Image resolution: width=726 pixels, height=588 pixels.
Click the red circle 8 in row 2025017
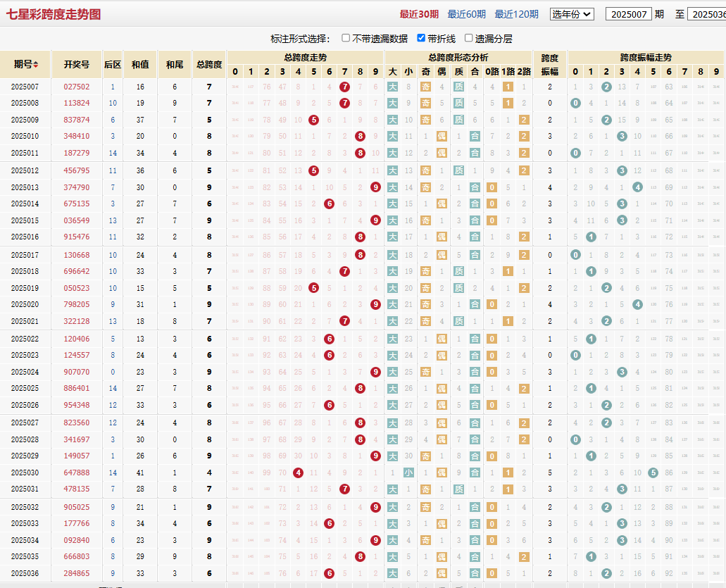pos(361,255)
